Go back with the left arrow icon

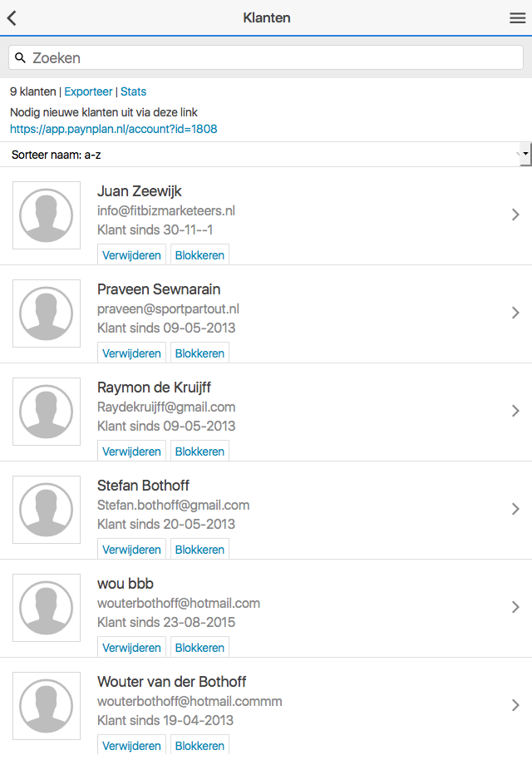[12, 18]
